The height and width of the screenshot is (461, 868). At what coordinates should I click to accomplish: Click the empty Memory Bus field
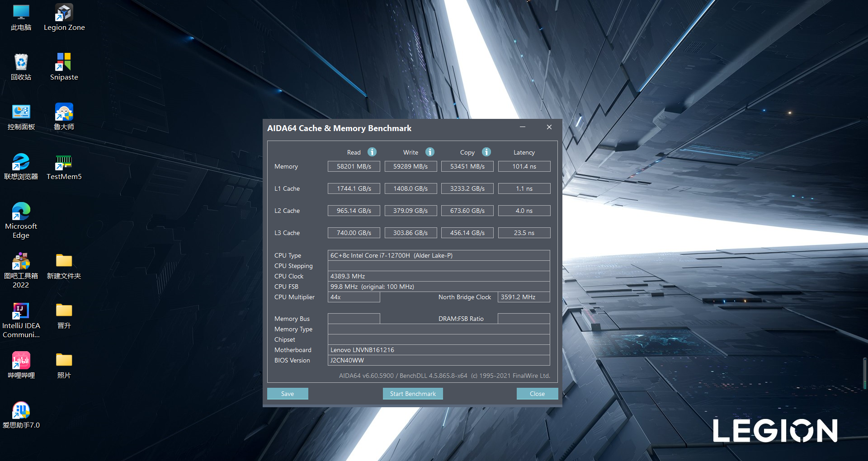pos(354,319)
